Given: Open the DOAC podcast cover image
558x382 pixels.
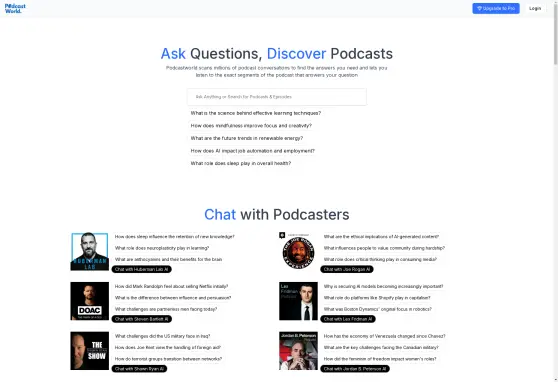Looking at the screenshot, I should pos(90,301).
